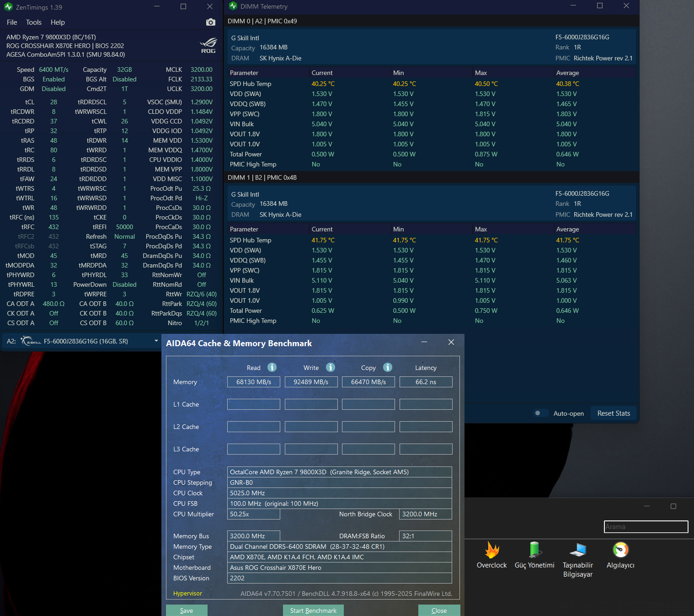Click the Max column header in DIMM 1 table
The image size is (694, 616).
click(480, 229)
